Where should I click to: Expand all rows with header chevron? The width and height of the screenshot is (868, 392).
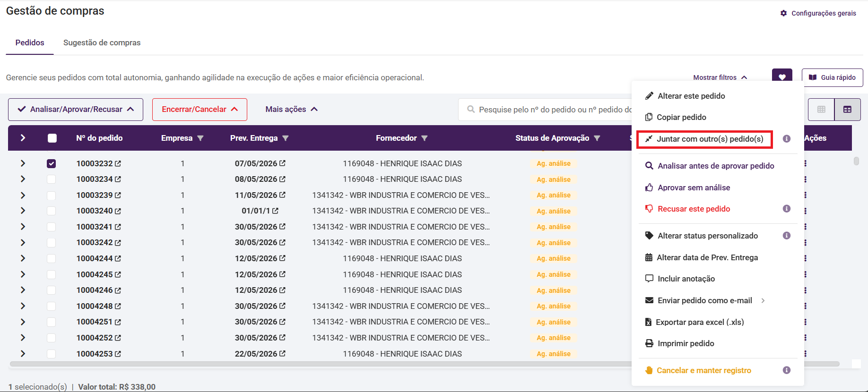[x=23, y=138]
